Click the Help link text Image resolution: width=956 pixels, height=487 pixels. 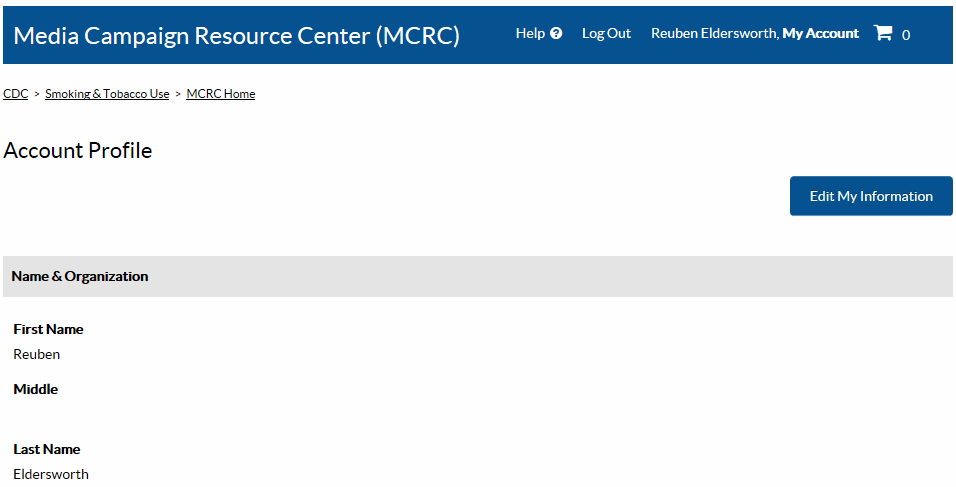tap(530, 33)
